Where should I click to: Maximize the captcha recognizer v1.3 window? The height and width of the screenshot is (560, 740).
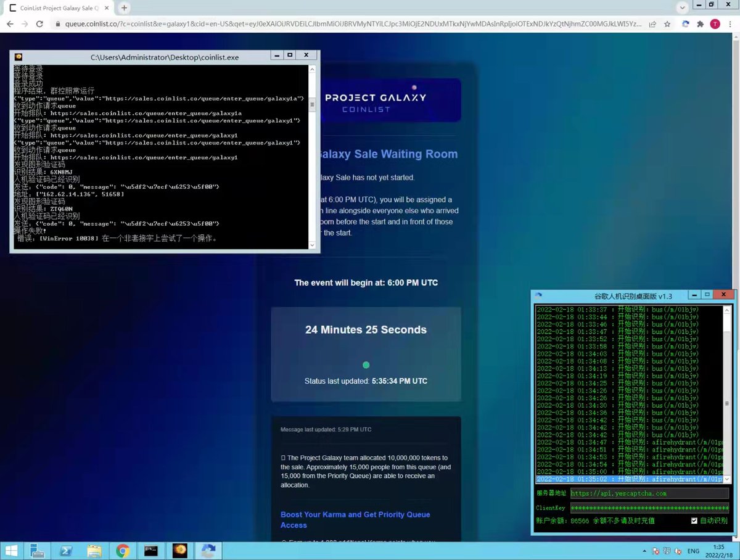707,295
